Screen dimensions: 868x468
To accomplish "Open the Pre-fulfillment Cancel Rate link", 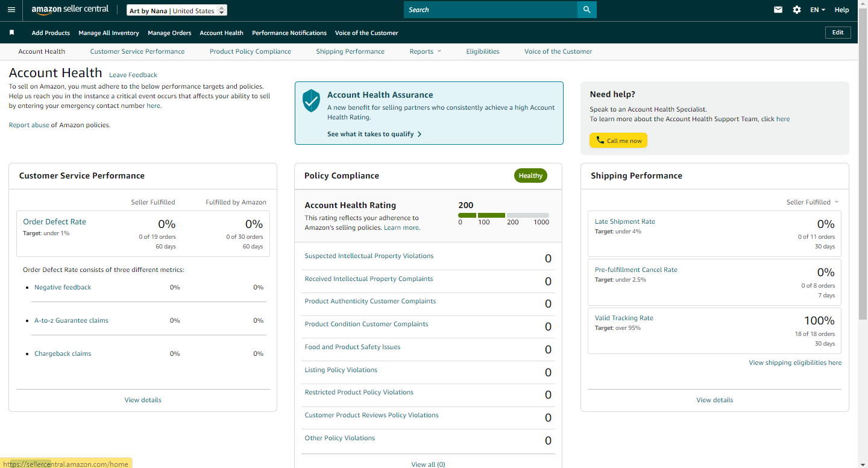I will 636,270.
